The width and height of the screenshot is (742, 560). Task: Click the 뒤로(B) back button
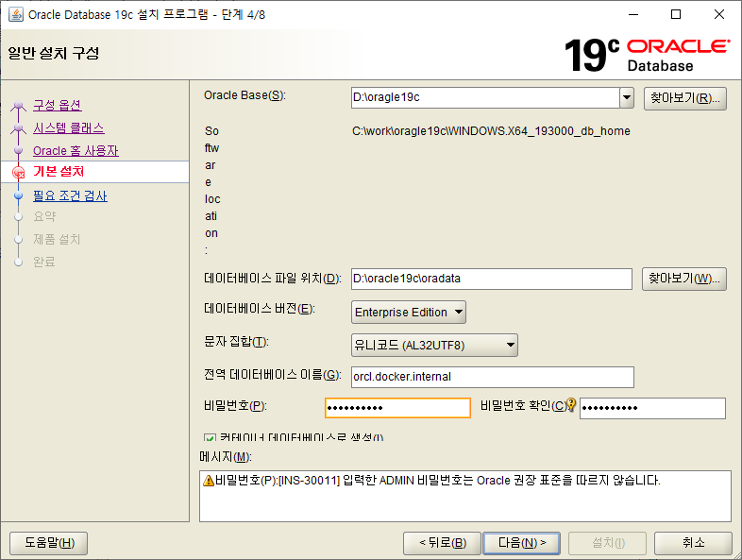442,542
